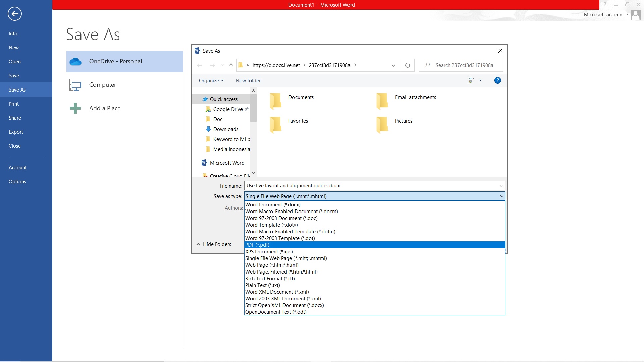Select Keyword to MI folder in tree
This screenshot has height=362, width=644.
pos(228,139)
